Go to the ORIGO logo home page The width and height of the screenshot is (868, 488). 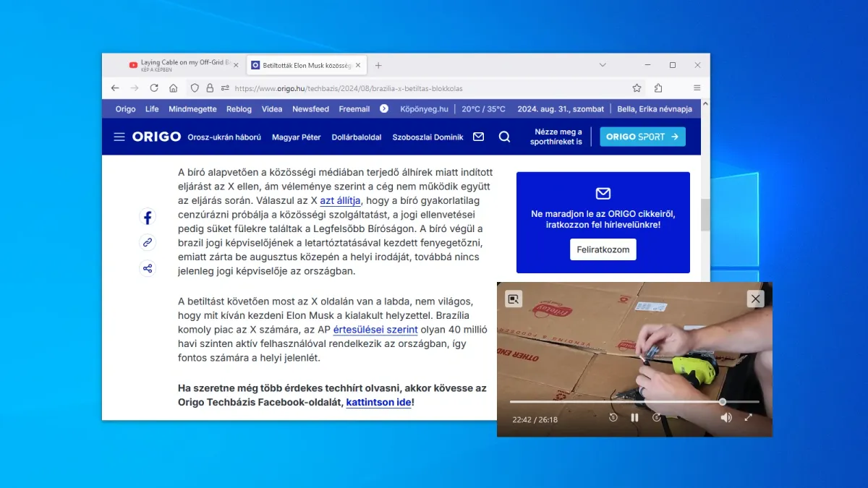[156, 137]
